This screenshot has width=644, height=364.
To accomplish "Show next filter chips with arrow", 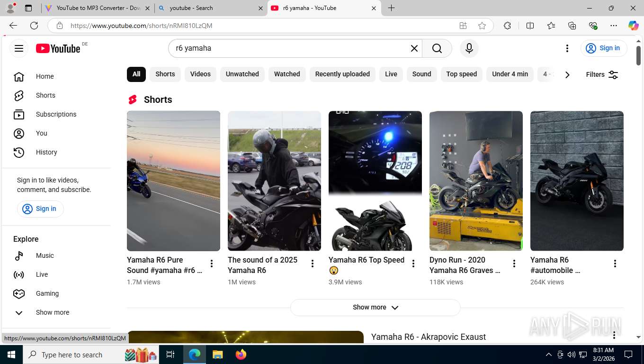I will point(567,74).
